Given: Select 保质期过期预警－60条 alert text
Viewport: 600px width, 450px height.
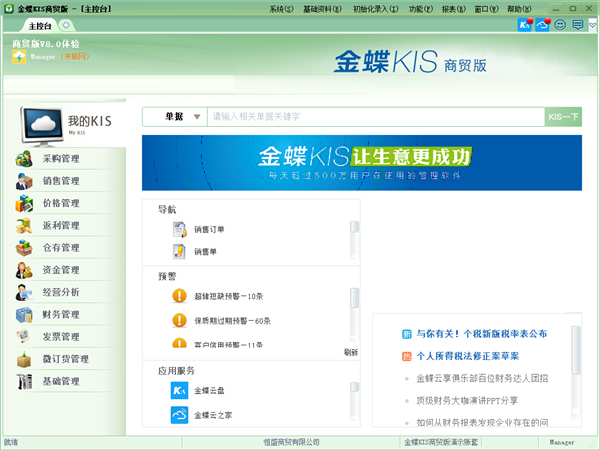Looking at the screenshot, I should [x=233, y=321].
